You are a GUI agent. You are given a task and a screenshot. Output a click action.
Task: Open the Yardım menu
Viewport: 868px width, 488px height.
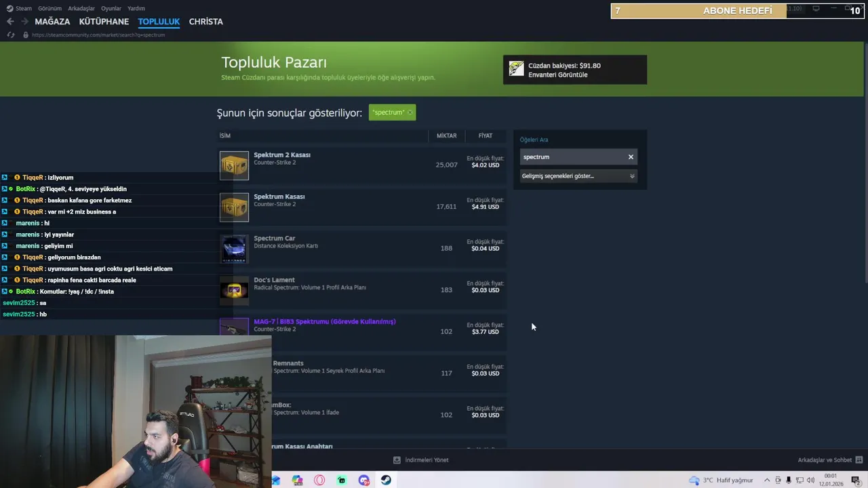136,8
